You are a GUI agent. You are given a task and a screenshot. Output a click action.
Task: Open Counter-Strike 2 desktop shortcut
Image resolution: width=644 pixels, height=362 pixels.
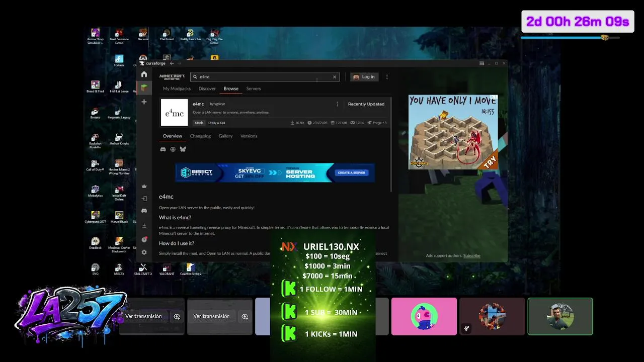pos(191,270)
